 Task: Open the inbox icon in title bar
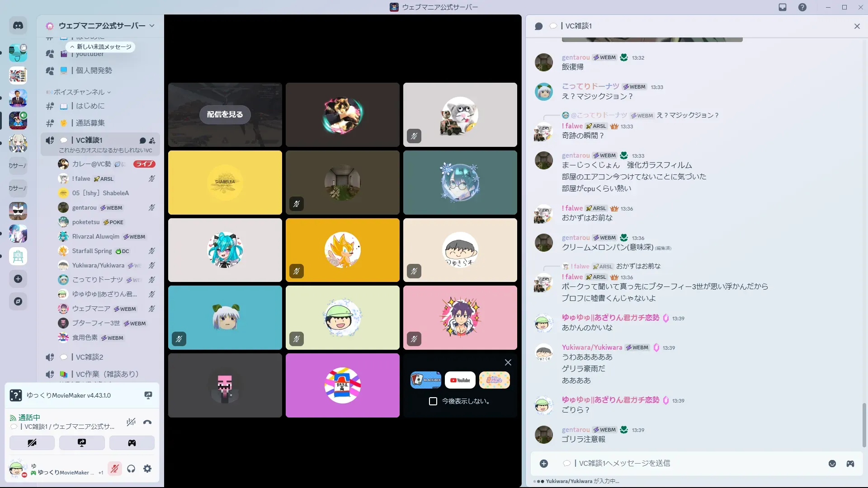click(783, 7)
